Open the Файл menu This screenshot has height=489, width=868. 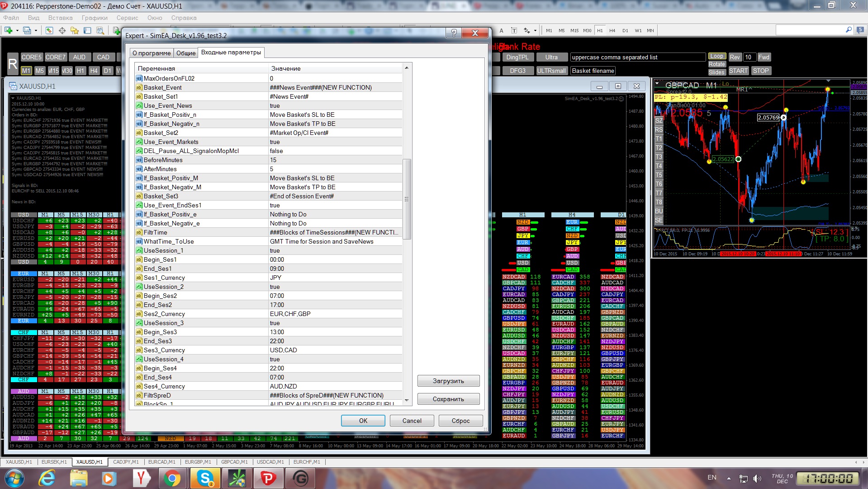[11, 18]
